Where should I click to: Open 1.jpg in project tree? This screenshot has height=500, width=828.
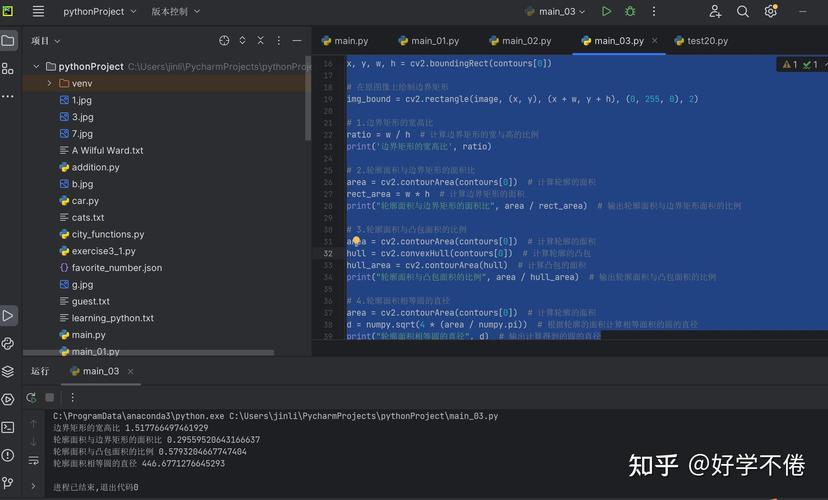click(81, 100)
